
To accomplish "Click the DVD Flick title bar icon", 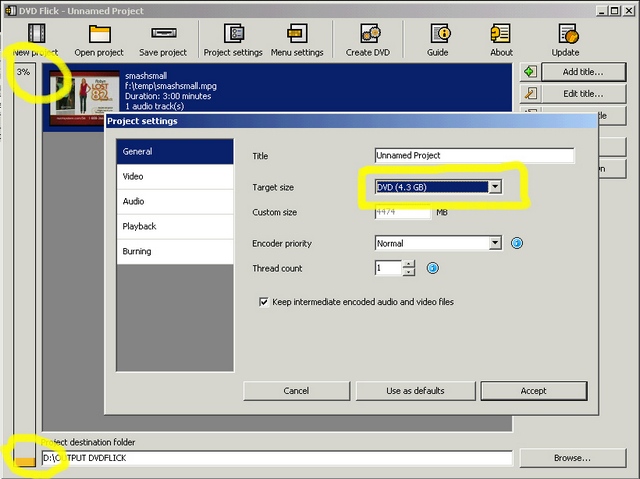I will [10, 11].
